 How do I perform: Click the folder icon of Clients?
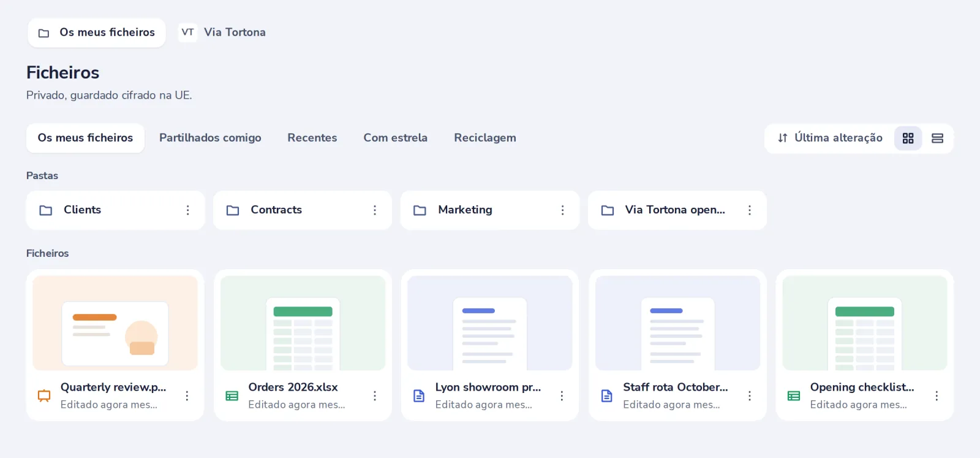coord(46,210)
